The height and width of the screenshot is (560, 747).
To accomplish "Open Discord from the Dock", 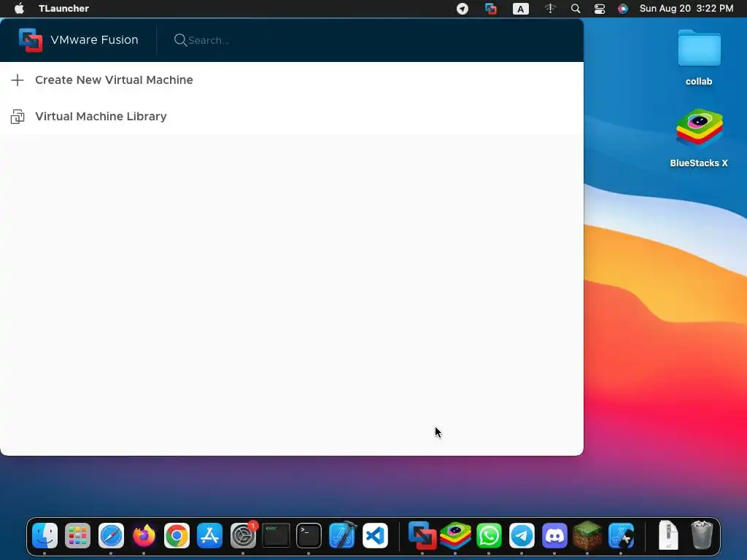I will click(x=554, y=536).
